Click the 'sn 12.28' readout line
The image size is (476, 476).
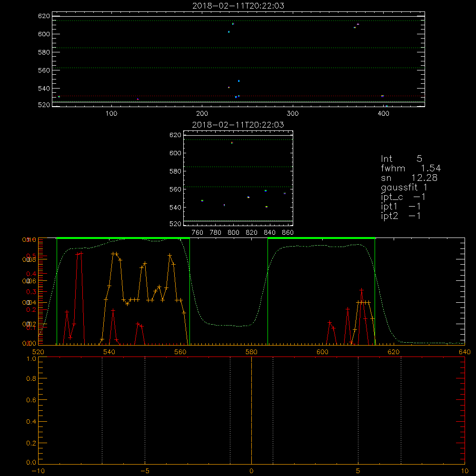coord(409,178)
